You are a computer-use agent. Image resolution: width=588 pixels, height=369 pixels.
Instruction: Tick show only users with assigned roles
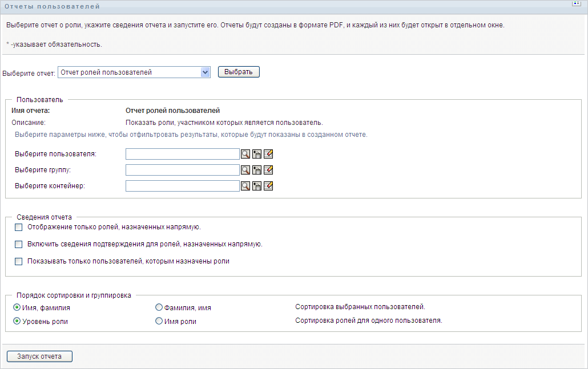pyautogui.click(x=19, y=261)
